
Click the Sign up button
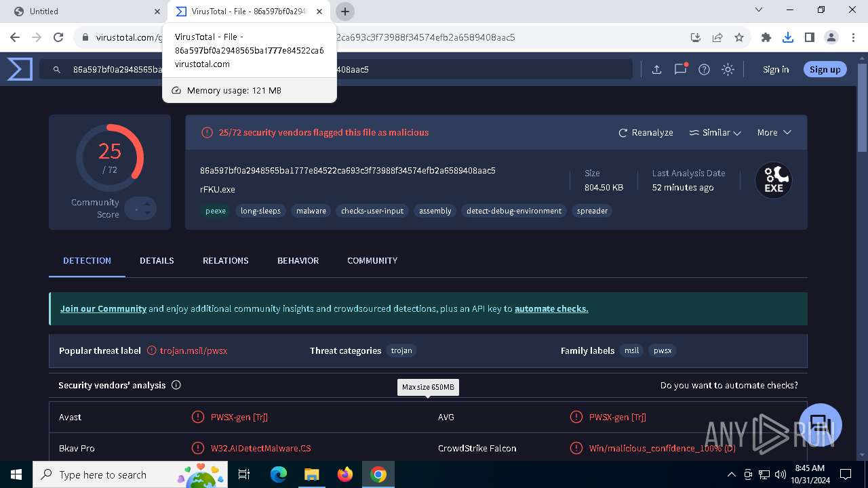825,69
